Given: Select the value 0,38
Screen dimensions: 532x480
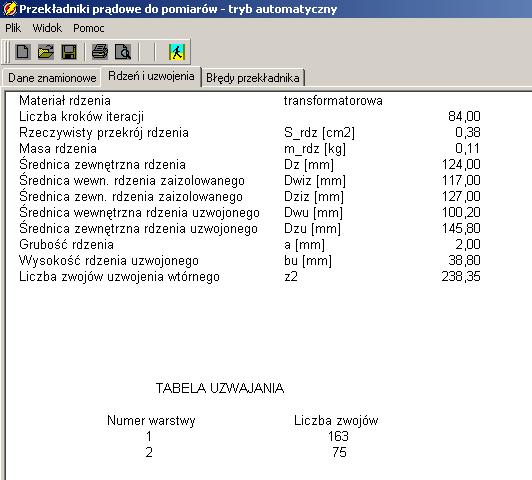Looking at the screenshot, I should [468, 133].
